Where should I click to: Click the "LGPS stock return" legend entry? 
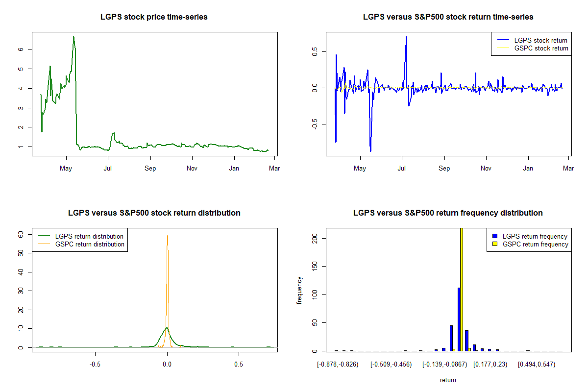pyautogui.click(x=541, y=40)
